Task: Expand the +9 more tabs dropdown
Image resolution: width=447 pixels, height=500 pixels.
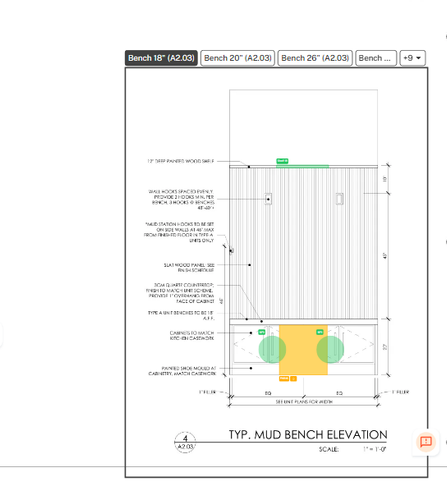Action: (x=412, y=58)
